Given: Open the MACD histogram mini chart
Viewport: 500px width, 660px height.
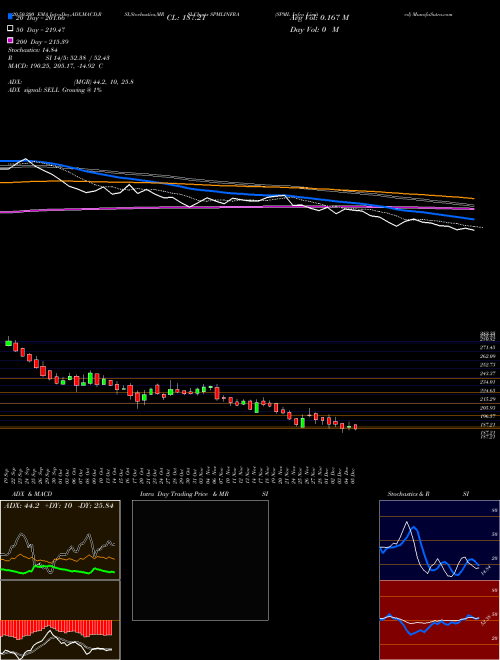Looking at the screenshot, I should pyautogui.click(x=60, y=620).
